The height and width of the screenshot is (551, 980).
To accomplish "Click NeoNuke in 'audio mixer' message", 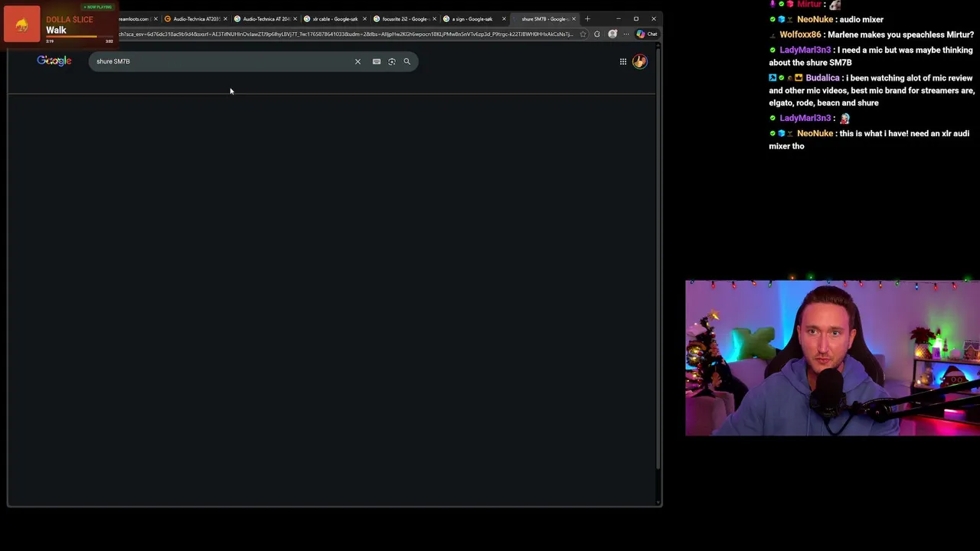I will 815,19.
